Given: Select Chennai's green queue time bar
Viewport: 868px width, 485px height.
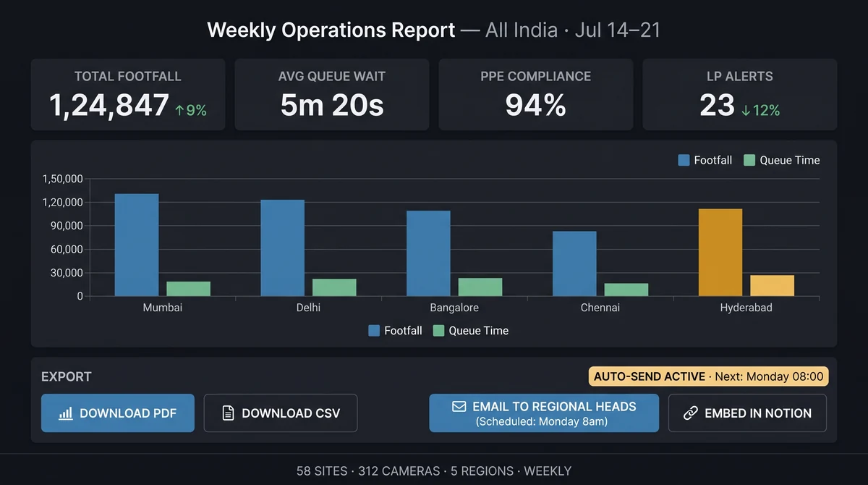Looking at the screenshot, I should click(626, 290).
